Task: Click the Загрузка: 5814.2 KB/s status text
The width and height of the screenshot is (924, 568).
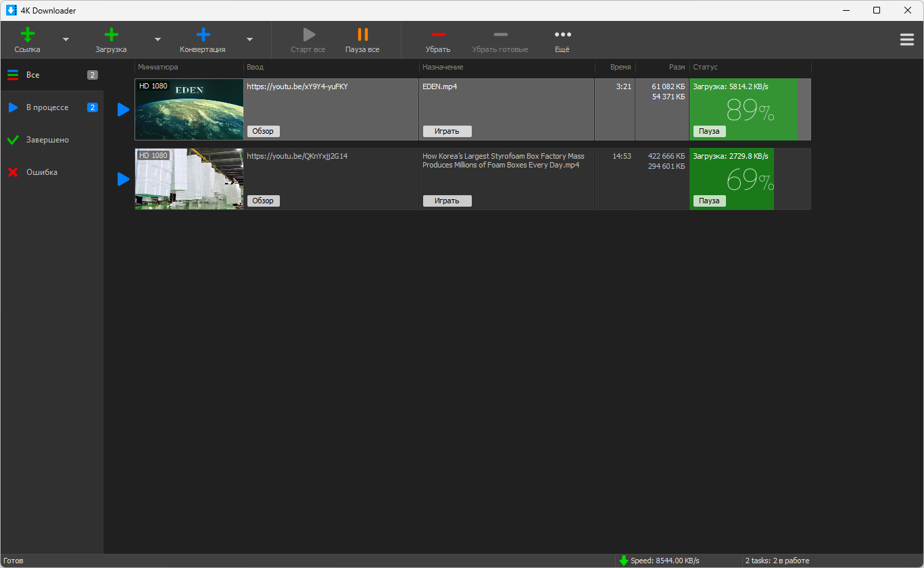Action: (731, 86)
